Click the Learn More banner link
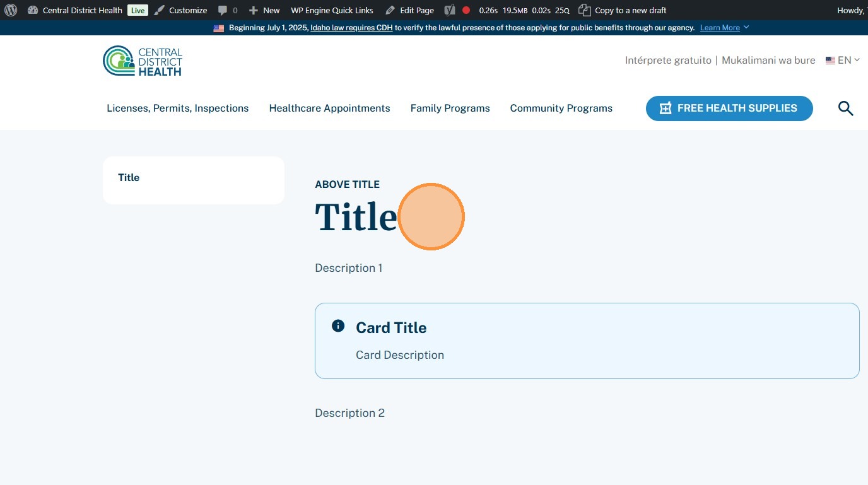The image size is (868, 485). click(720, 28)
